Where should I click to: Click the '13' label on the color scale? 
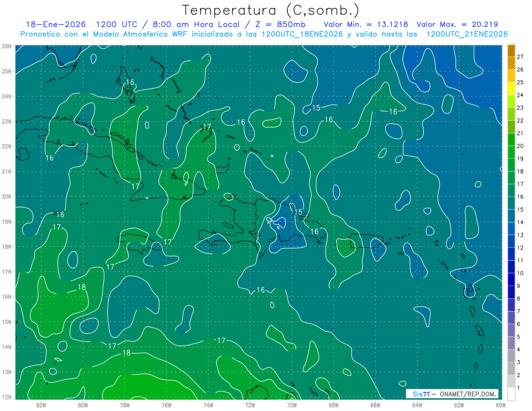click(520, 235)
